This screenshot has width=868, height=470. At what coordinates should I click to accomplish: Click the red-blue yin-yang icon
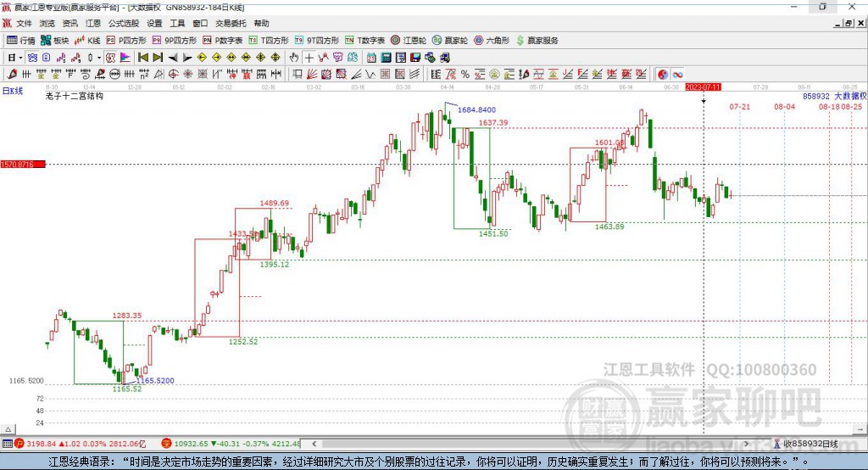pyautogui.click(x=663, y=75)
